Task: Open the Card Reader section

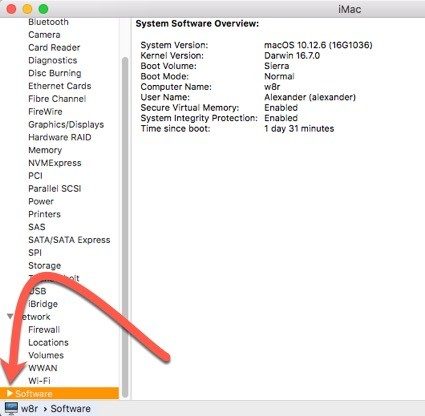Action: click(x=54, y=48)
